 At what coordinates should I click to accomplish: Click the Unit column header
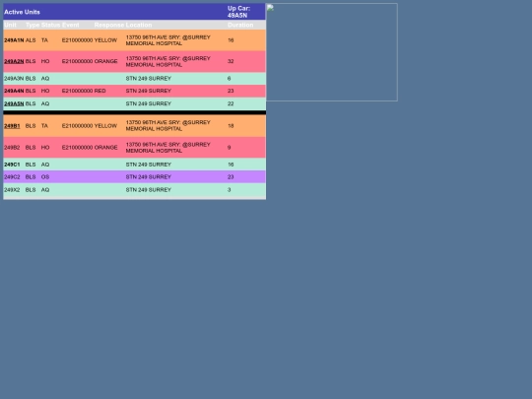click(10, 25)
